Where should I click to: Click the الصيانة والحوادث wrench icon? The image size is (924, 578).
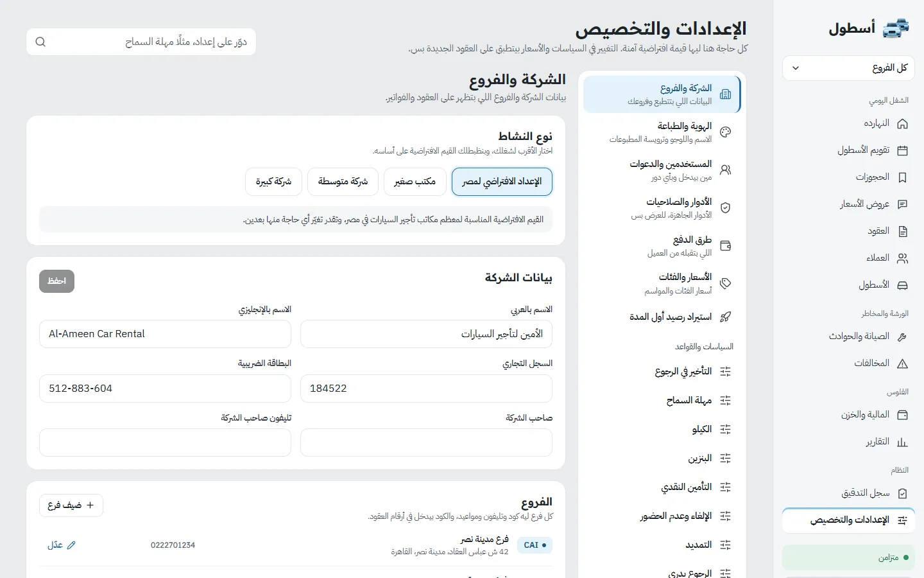tap(902, 337)
